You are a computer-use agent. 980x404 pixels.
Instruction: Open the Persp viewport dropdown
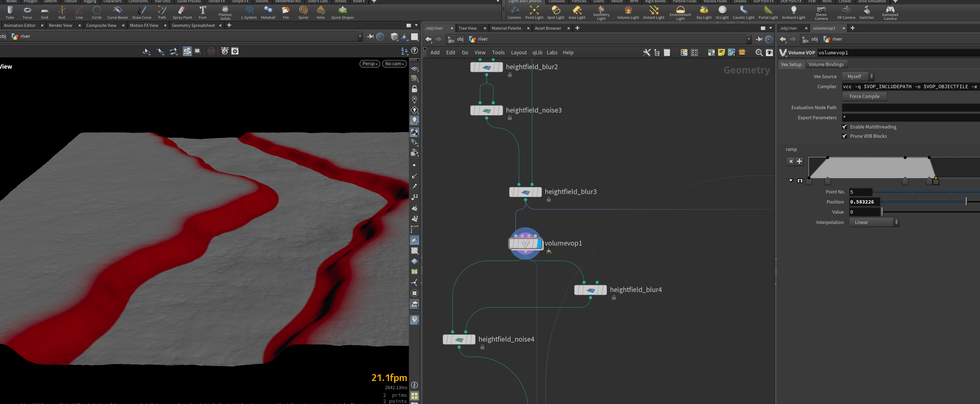tap(370, 64)
